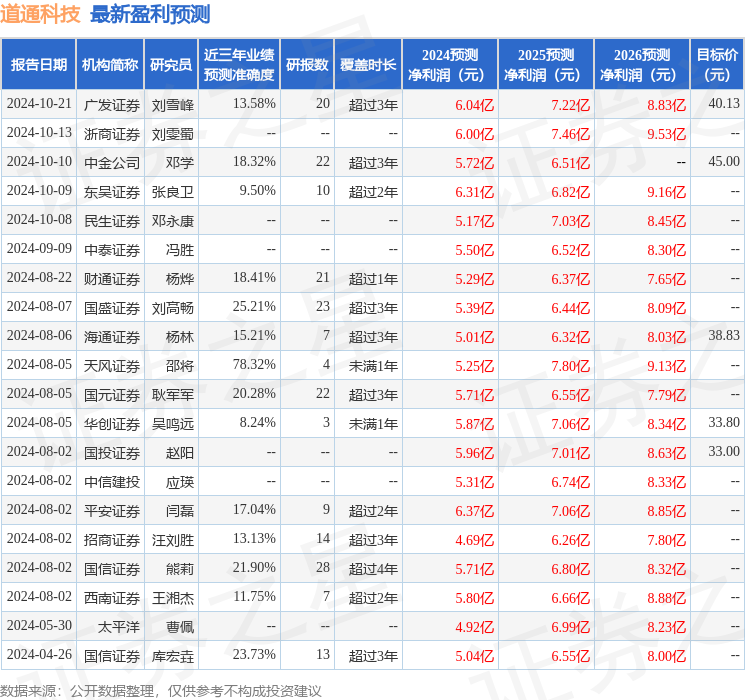Click 5.17亿 in 民生证券 row

(x=475, y=221)
